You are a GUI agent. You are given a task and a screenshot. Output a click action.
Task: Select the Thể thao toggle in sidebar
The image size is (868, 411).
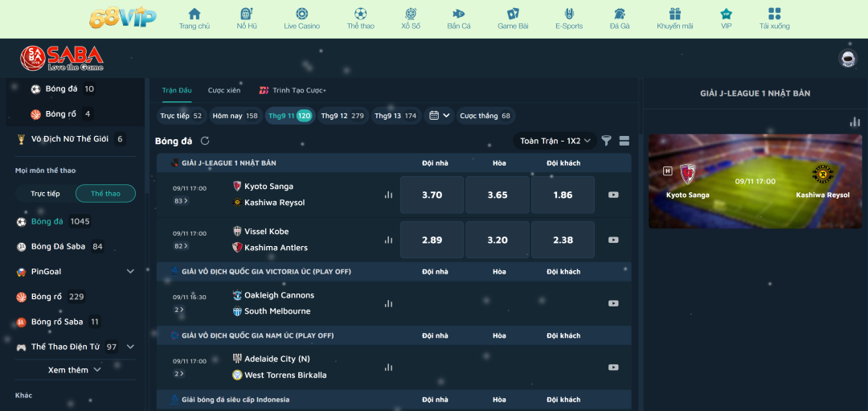tap(105, 193)
